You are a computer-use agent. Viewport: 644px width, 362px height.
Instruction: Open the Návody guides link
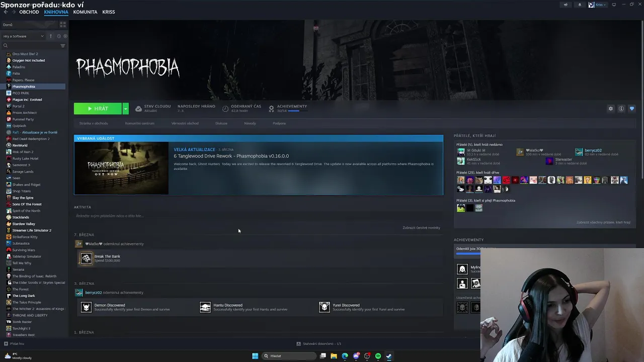tap(250, 123)
